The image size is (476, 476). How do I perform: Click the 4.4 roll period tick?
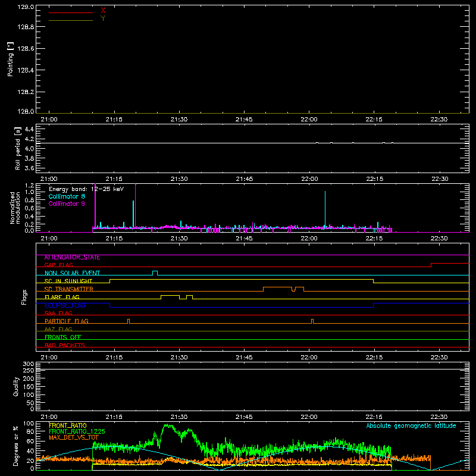pyautogui.click(x=29, y=129)
